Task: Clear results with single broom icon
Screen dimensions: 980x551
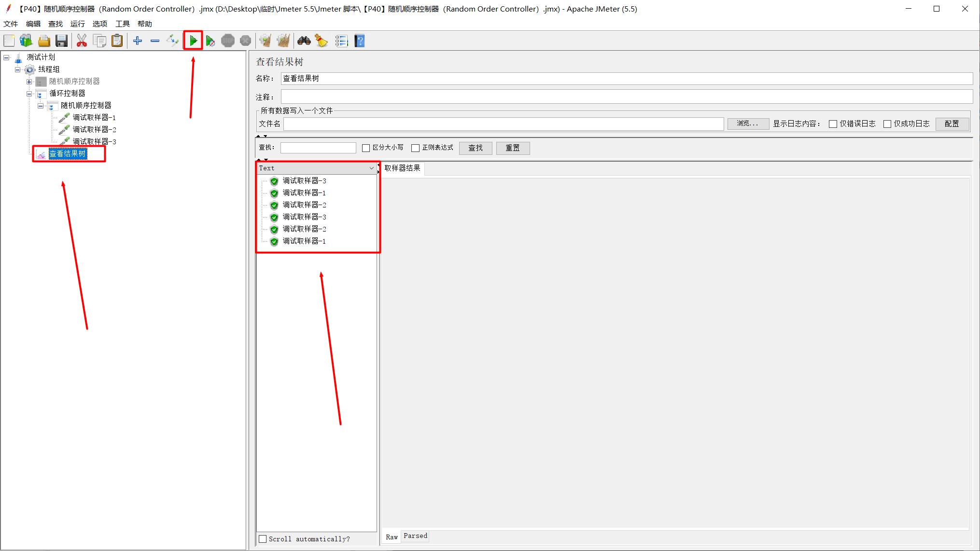Action: (265, 41)
